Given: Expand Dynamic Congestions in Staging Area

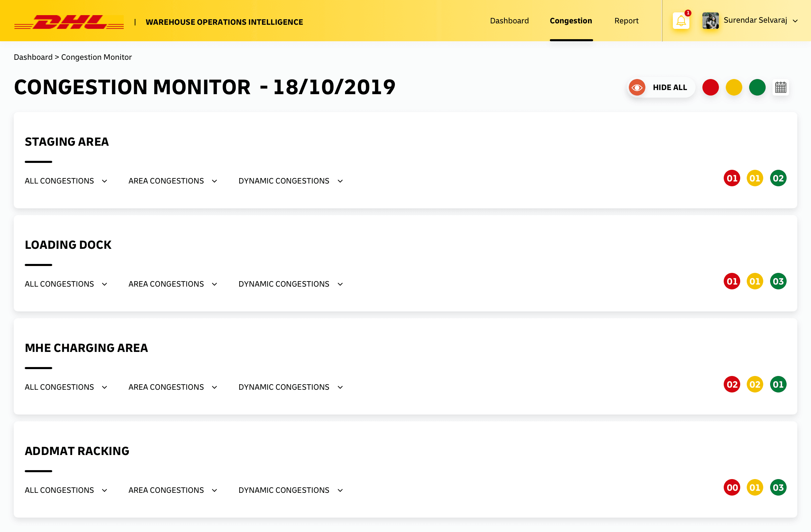Looking at the screenshot, I should point(291,181).
